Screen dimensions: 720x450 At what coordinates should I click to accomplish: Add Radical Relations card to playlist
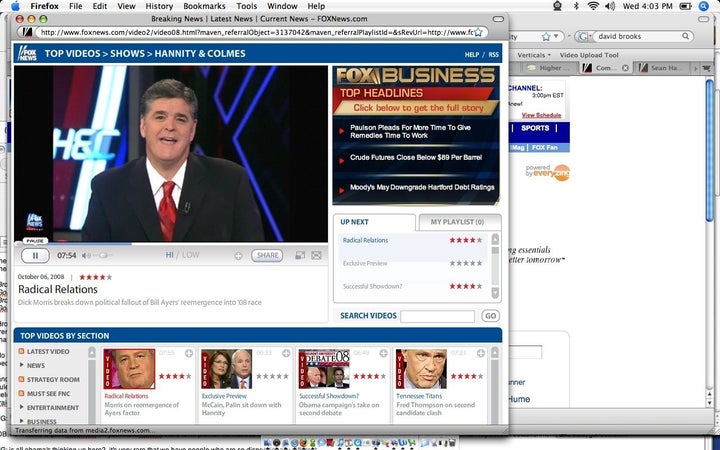pos(189,353)
